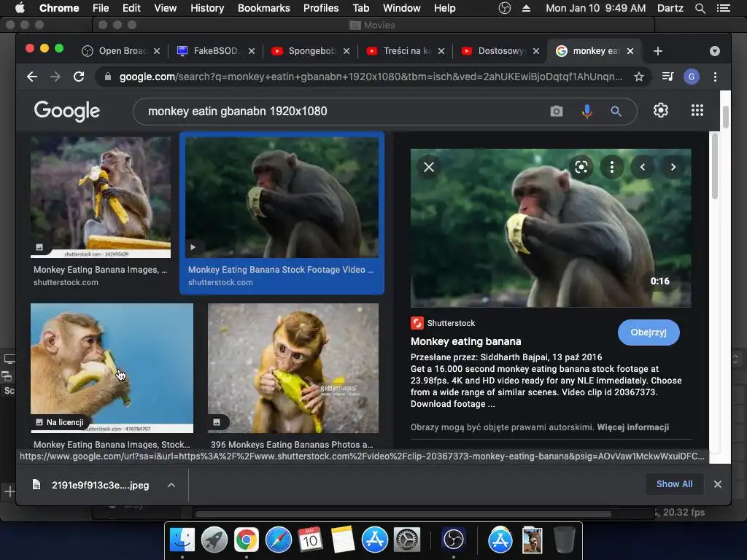
Task: Click the results panel scrollbar
Action: (713, 166)
